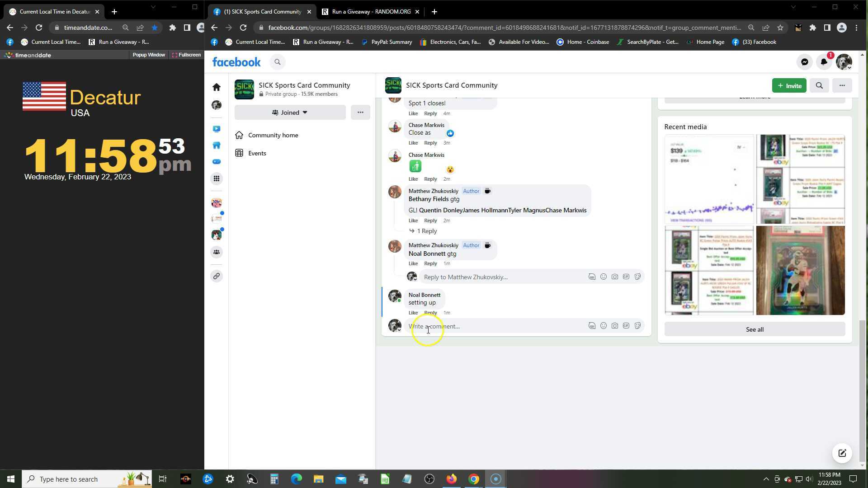The height and width of the screenshot is (488, 868).
Task: Toggle Fullscreen mode on timeanddate clock
Action: point(186,55)
